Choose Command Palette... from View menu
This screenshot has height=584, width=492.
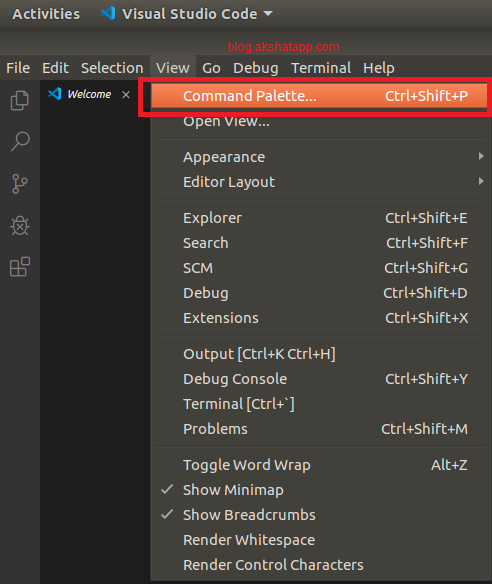pos(319,96)
